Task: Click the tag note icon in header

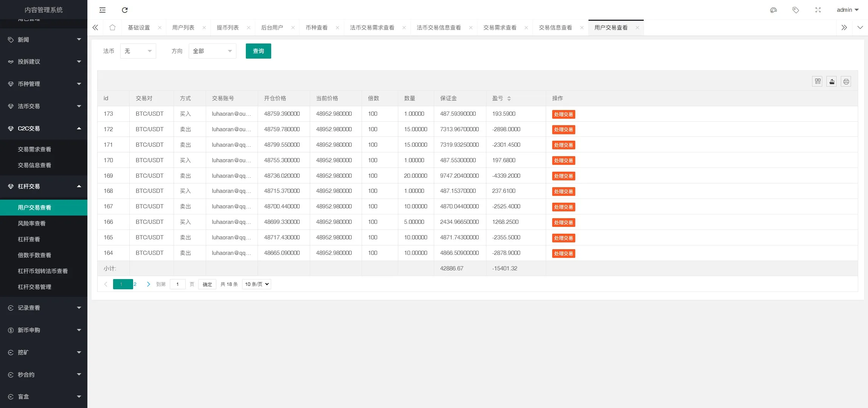Action: (796, 10)
